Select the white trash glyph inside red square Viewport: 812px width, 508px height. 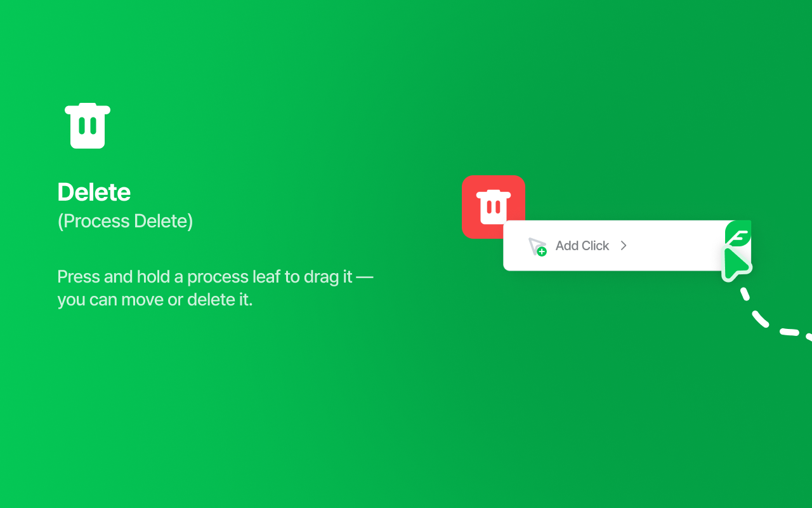coord(494,207)
